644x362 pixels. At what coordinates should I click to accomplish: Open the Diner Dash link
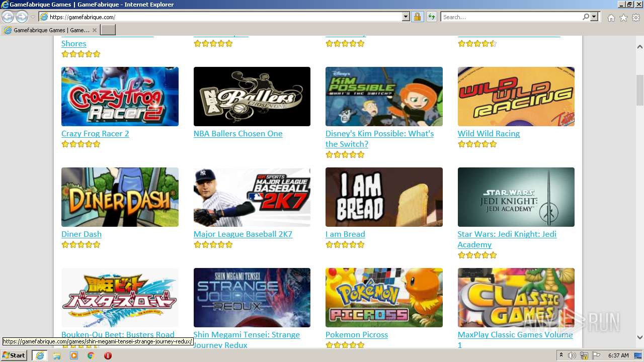pyautogui.click(x=82, y=234)
